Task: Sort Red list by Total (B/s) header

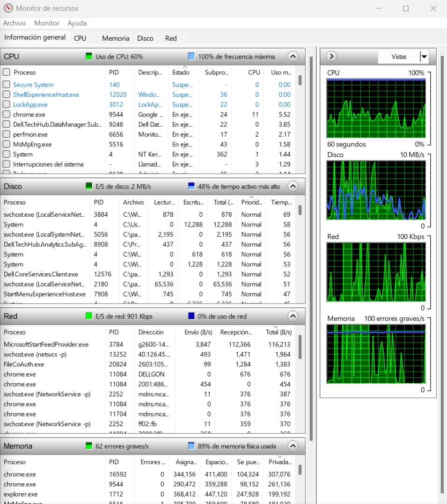Action: pyautogui.click(x=276, y=332)
